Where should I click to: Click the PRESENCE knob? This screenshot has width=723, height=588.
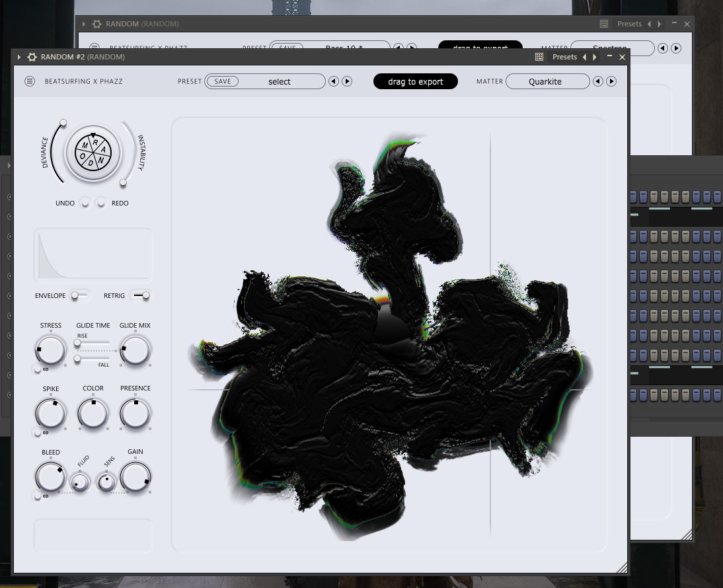[x=135, y=414]
